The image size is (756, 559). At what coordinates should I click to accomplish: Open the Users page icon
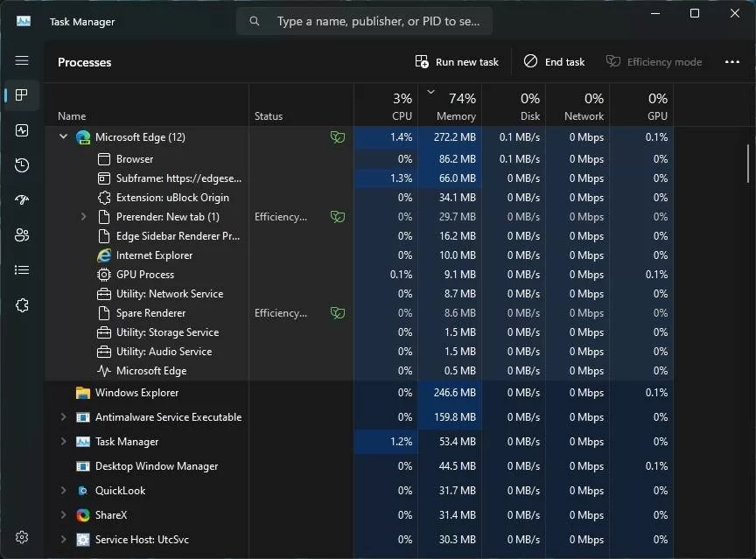(22, 235)
